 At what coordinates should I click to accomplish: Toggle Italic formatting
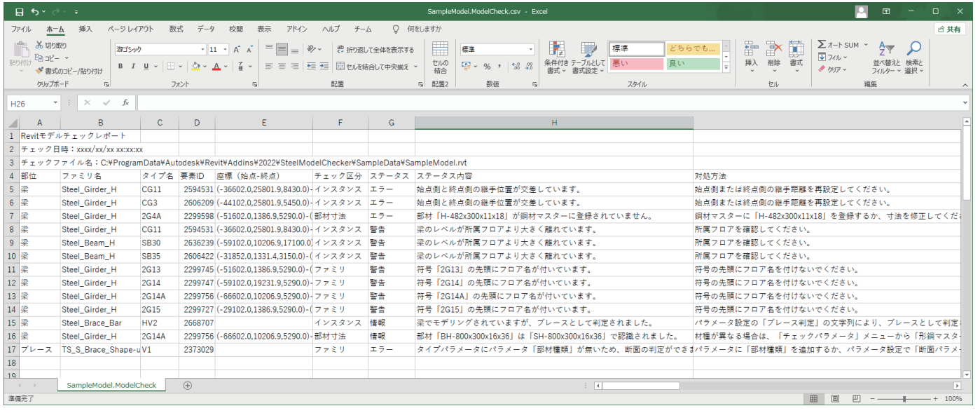[x=133, y=67]
